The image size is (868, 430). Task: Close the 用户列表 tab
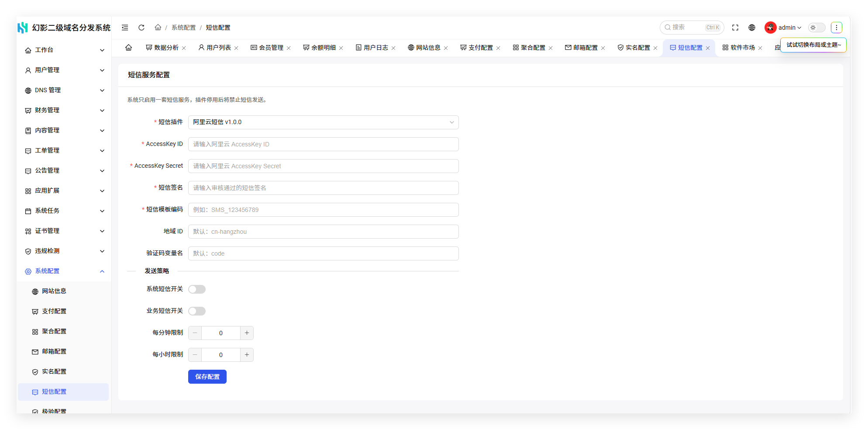click(236, 48)
